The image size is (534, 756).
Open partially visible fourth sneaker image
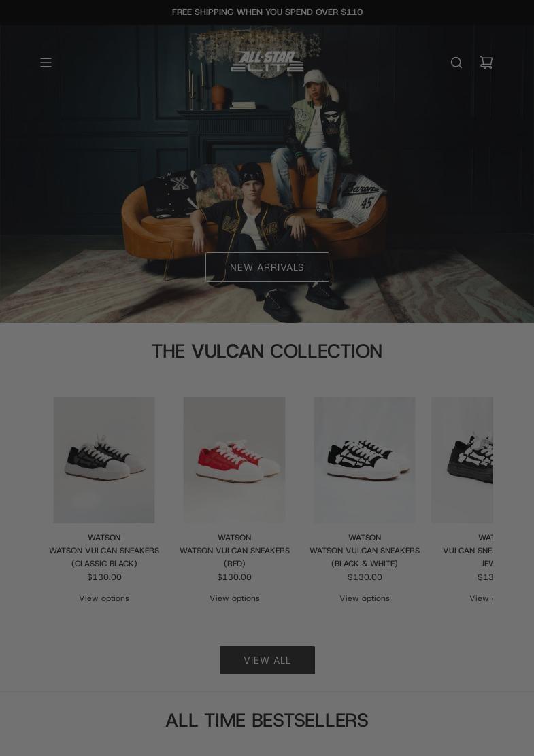(462, 460)
